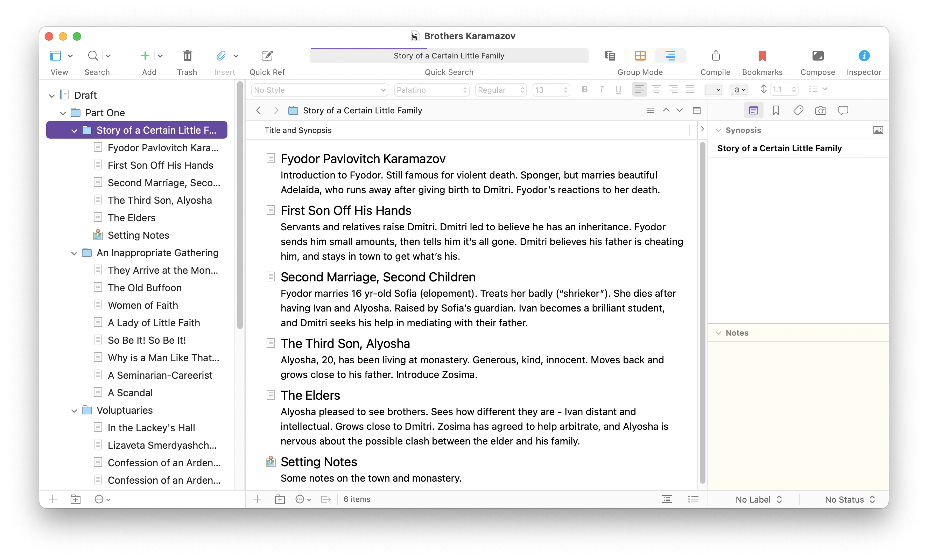928x560 pixels.
Task: Switch group mode to Corkboard
Action: tap(640, 56)
